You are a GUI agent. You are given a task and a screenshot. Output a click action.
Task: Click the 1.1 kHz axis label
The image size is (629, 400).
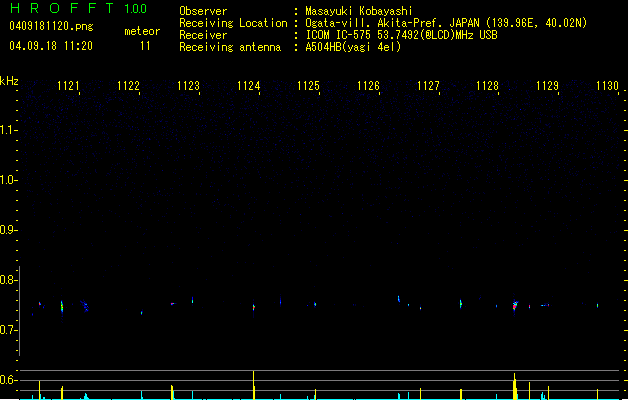pos(8,130)
